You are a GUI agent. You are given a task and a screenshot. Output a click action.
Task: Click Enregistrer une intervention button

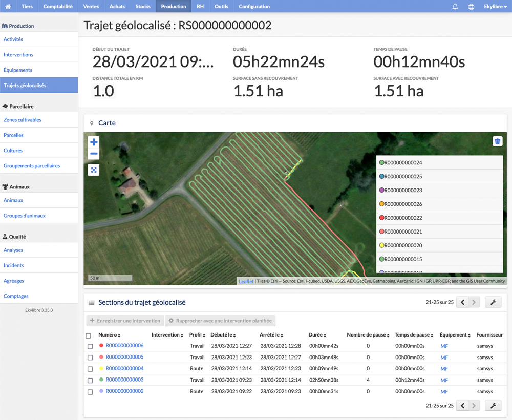tap(125, 321)
